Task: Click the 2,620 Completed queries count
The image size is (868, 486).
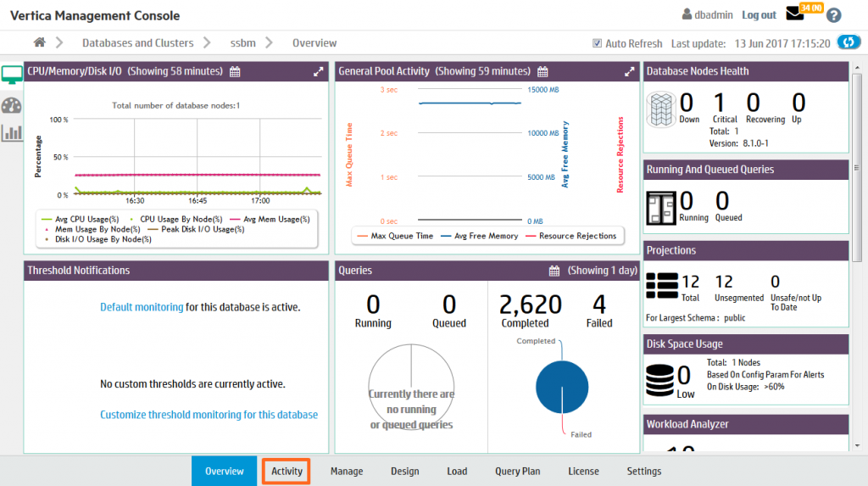Action: coord(531,304)
